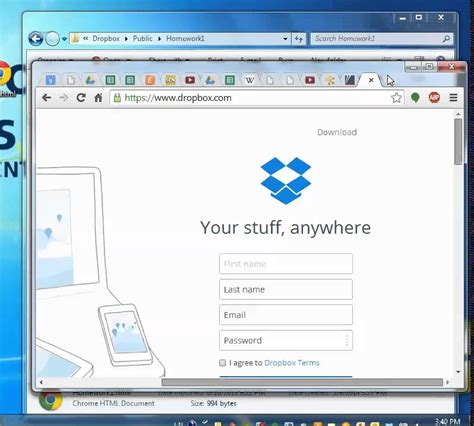This screenshot has width=474, height=426.
Task: Click the Explorer window's Forward button
Action: pyautogui.click(x=52, y=39)
